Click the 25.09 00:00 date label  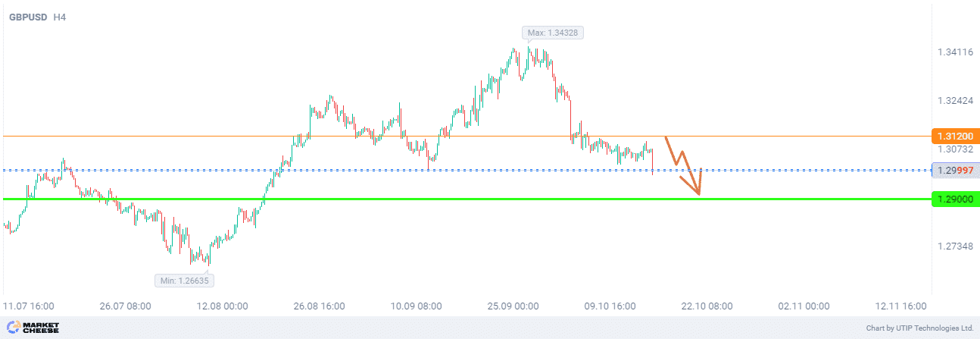coord(514,306)
